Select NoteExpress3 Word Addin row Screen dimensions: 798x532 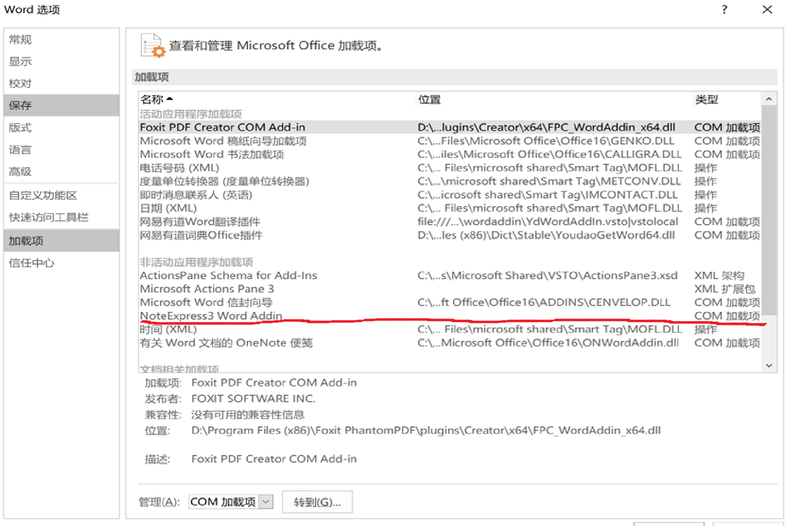click(449, 316)
